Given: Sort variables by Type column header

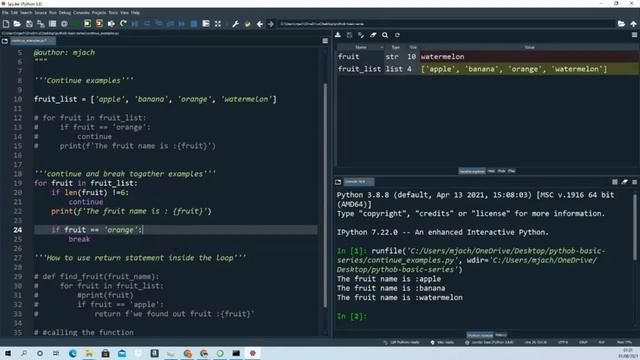Looking at the screenshot, I should pos(396,47).
